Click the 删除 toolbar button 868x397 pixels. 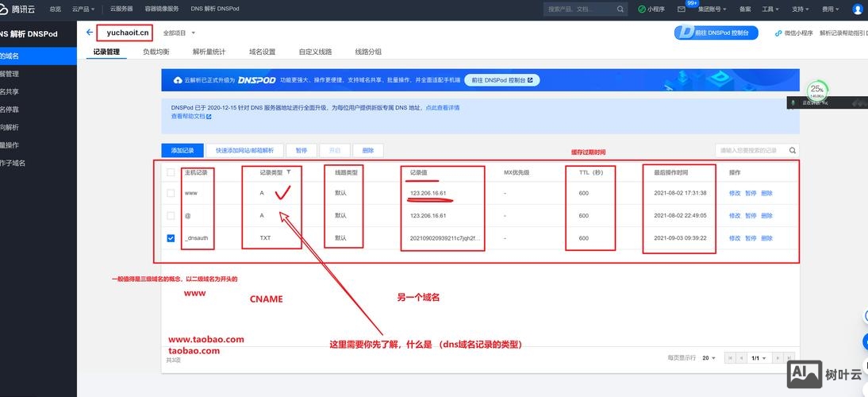[368, 150]
